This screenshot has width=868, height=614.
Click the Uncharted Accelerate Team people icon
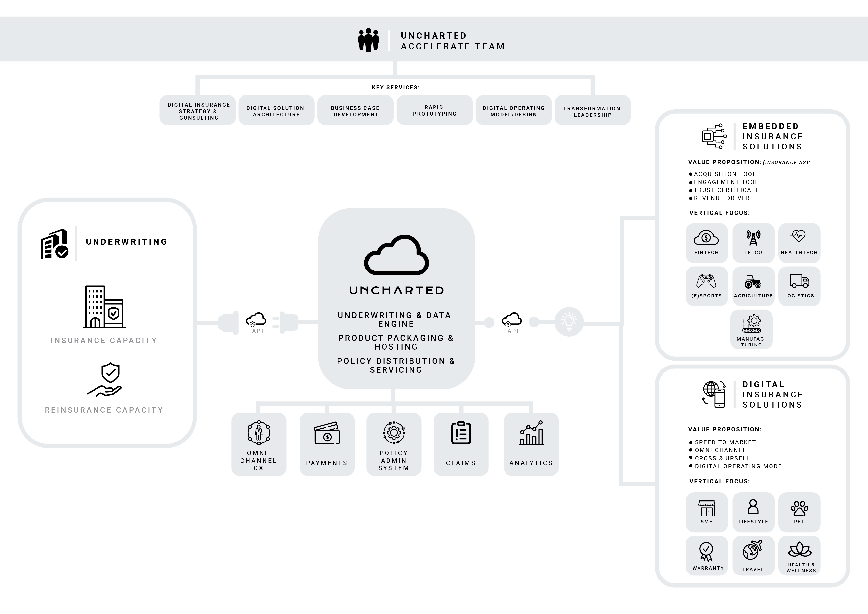(x=368, y=40)
